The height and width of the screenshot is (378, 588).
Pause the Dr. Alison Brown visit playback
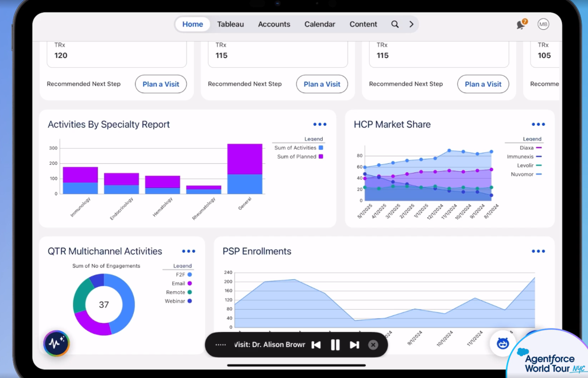[335, 345]
